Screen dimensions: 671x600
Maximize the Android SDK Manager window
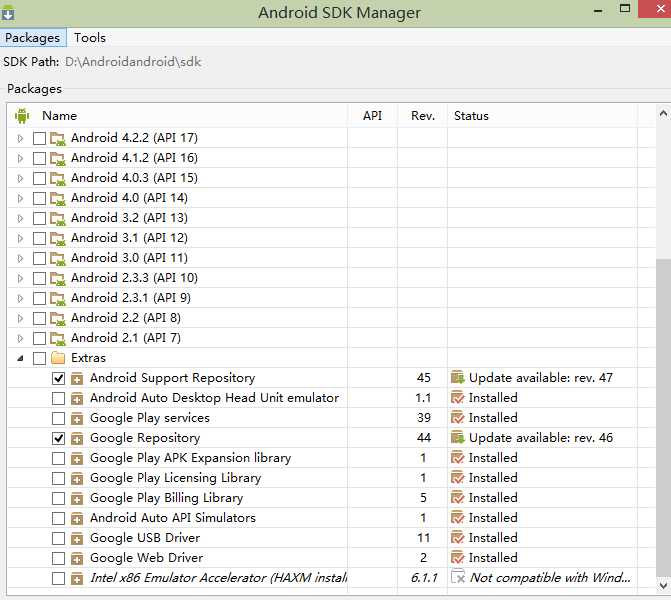click(625, 9)
